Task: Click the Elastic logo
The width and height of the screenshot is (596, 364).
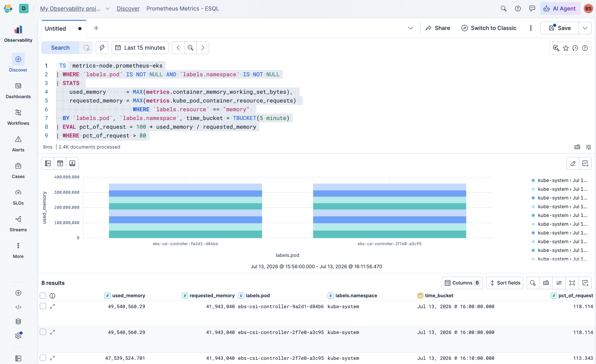Action: point(8,9)
